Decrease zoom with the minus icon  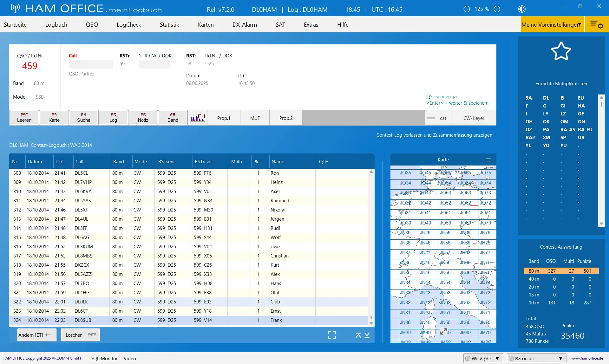(467, 9)
